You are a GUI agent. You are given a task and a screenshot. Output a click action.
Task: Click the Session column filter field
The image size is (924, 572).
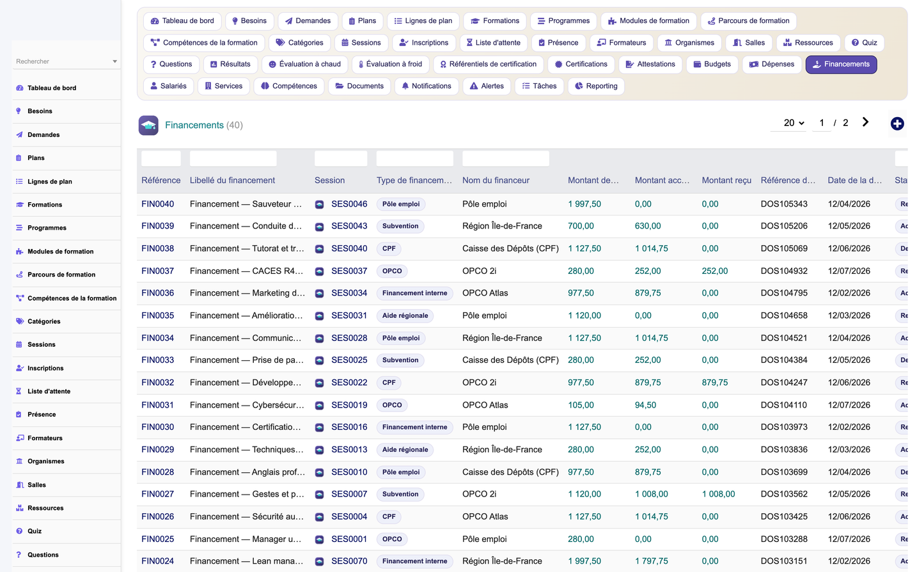click(341, 159)
